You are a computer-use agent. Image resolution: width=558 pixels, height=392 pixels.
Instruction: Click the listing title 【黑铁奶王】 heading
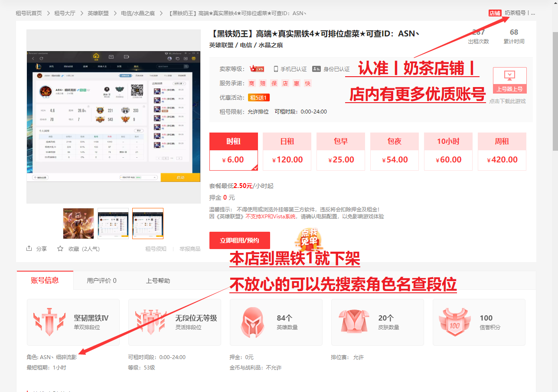coord(314,34)
